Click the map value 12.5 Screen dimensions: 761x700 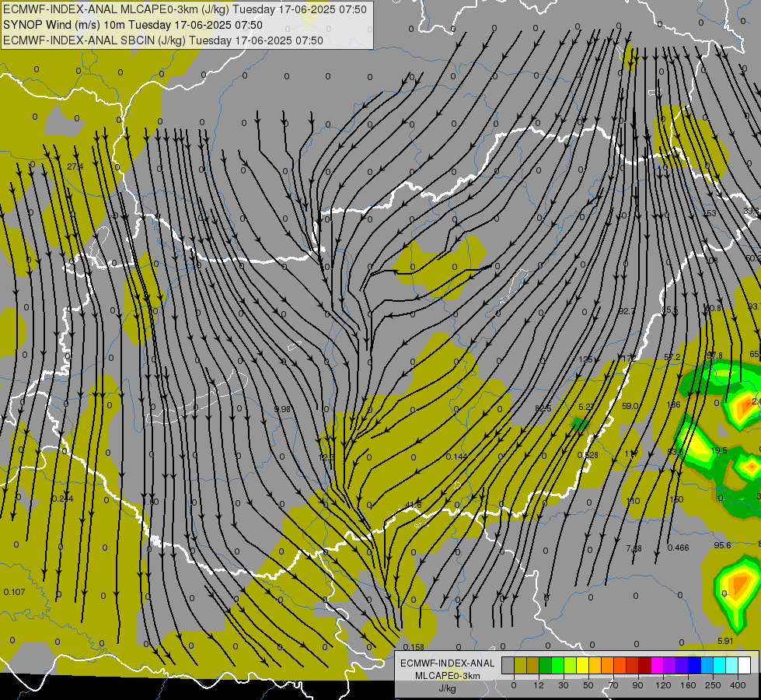coord(326,457)
